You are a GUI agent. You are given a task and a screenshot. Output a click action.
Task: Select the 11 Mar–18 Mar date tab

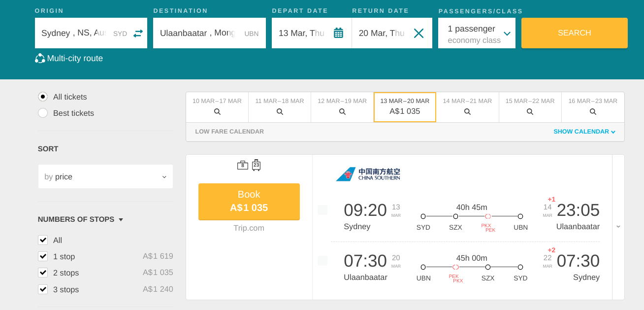280,107
